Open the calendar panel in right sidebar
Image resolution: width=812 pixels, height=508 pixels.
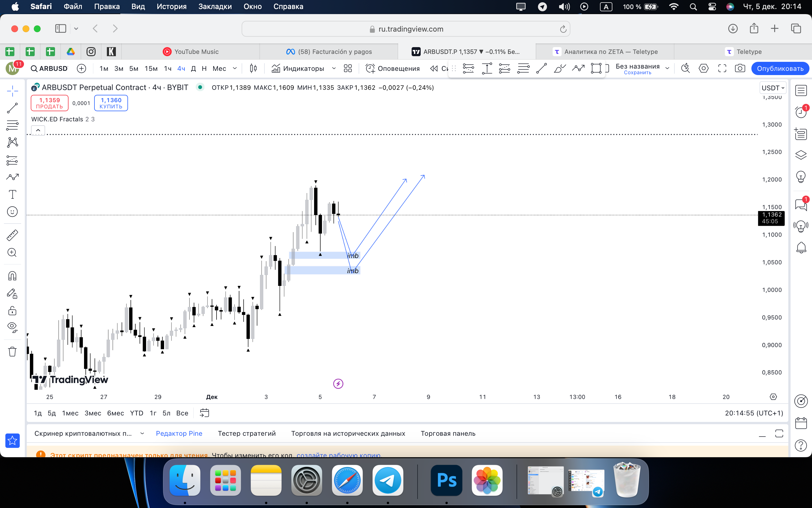pyautogui.click(x=801, y=423)
